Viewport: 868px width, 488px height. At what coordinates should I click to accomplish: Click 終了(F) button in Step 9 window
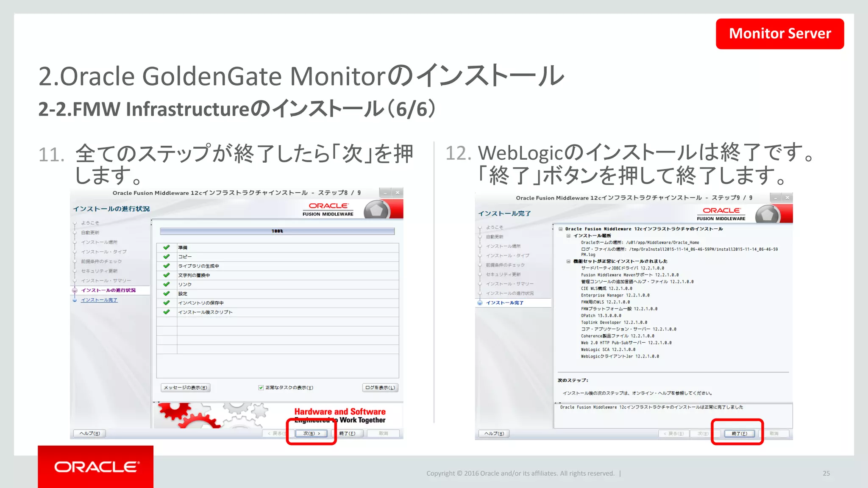click(740, 434)
